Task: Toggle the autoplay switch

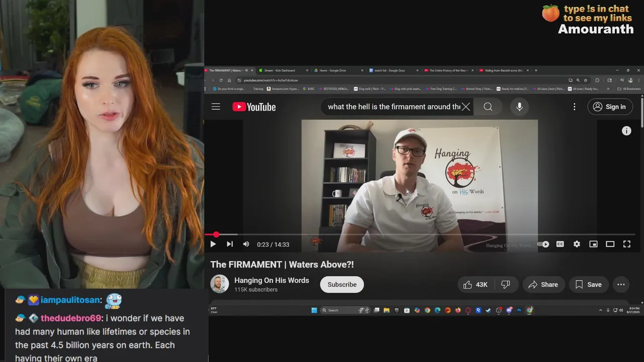Action: (543, 244)
